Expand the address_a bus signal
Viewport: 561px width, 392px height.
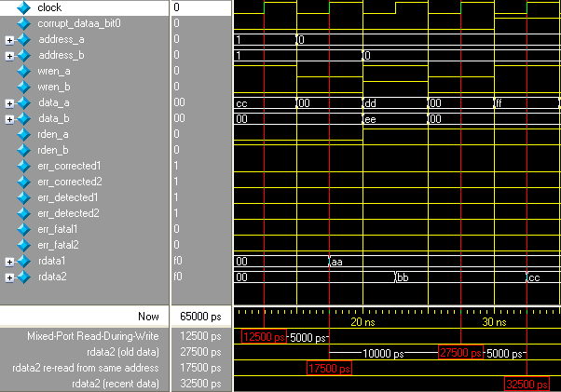point(9,40)
